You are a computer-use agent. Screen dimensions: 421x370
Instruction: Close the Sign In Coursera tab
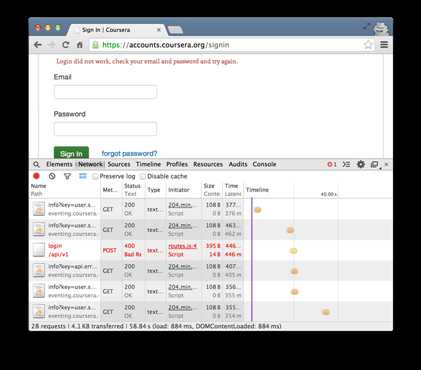(159, 30)
